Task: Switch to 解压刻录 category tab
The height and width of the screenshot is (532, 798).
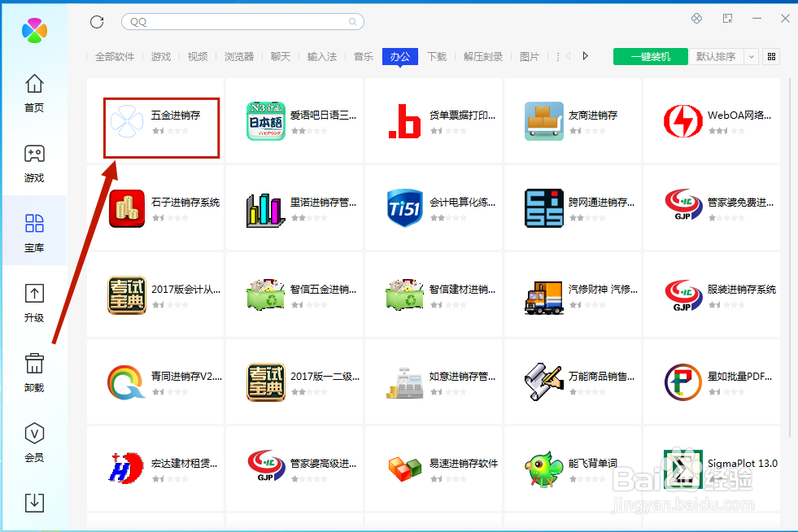Action: (483, 56)
